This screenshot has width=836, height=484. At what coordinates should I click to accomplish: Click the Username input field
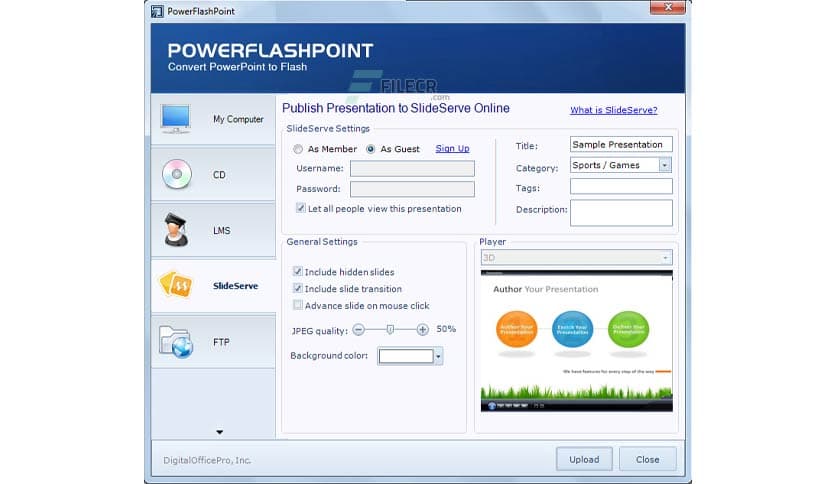[412, 168]
